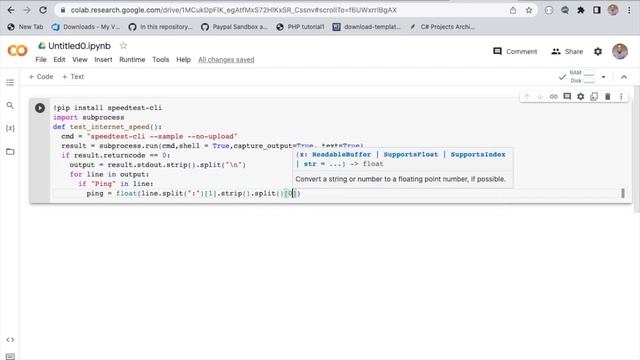The image size is (640, 360).
Task: Toggle browser side panel
Action: click(x=597, y=10)
